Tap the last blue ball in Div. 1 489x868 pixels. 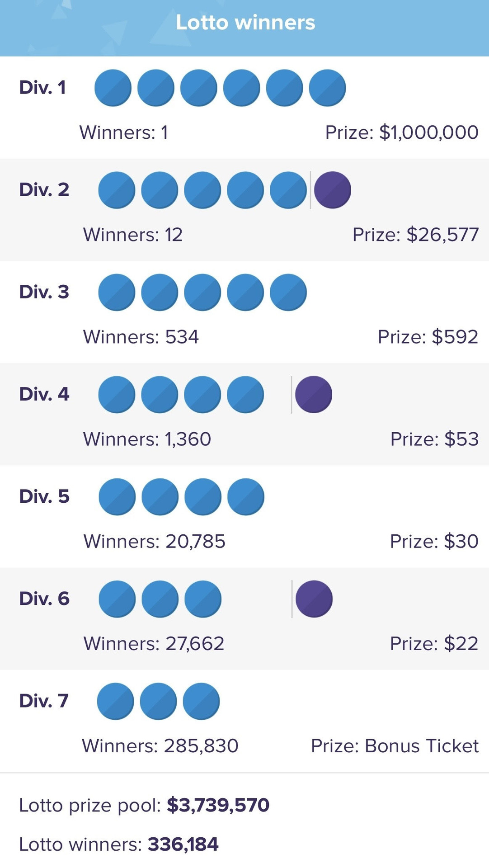(327, 88)
